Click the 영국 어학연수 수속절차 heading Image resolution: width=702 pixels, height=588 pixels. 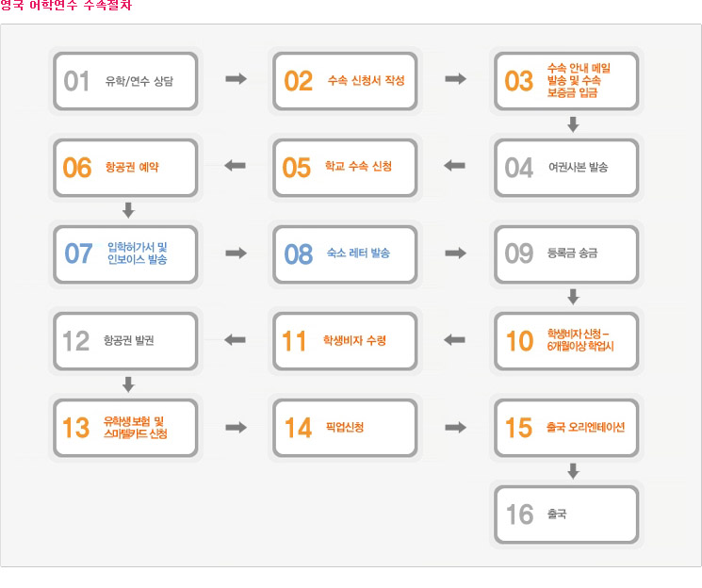[66, 6]
